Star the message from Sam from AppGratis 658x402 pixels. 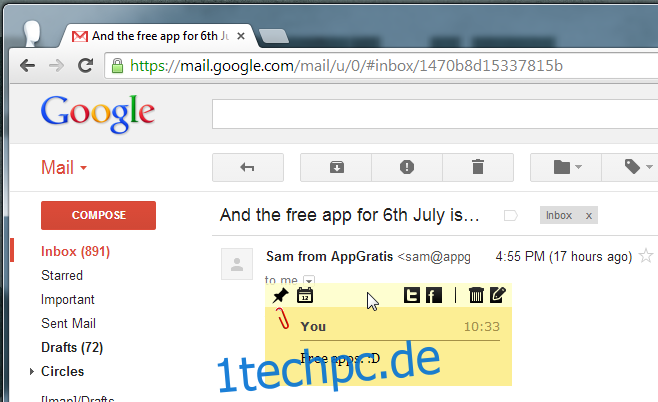tap(646, 256)
